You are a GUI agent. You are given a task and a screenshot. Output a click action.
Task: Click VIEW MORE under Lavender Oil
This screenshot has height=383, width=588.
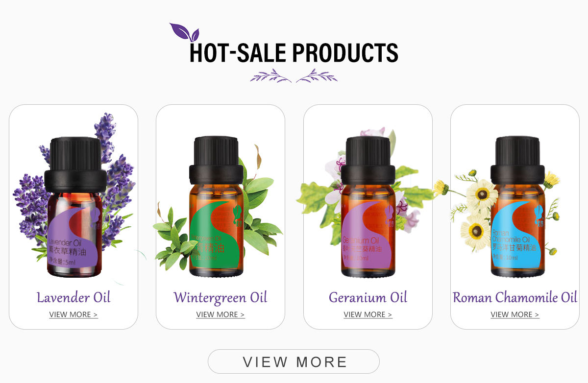click(x=73, y=314)
